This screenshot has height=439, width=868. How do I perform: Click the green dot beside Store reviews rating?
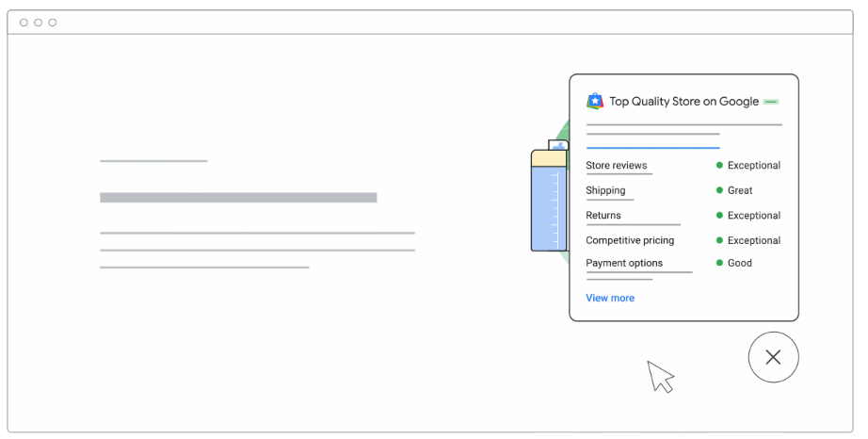click(719, 165)
